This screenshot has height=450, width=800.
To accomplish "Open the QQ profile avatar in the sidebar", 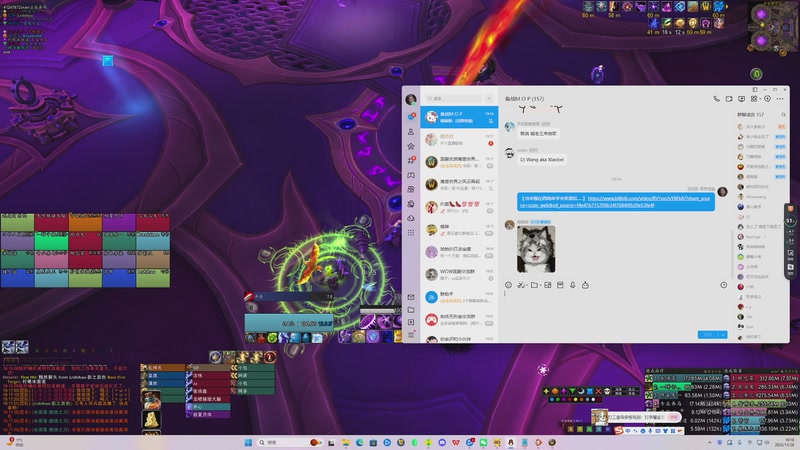I will pyautogui.click(x=411, y=99).
